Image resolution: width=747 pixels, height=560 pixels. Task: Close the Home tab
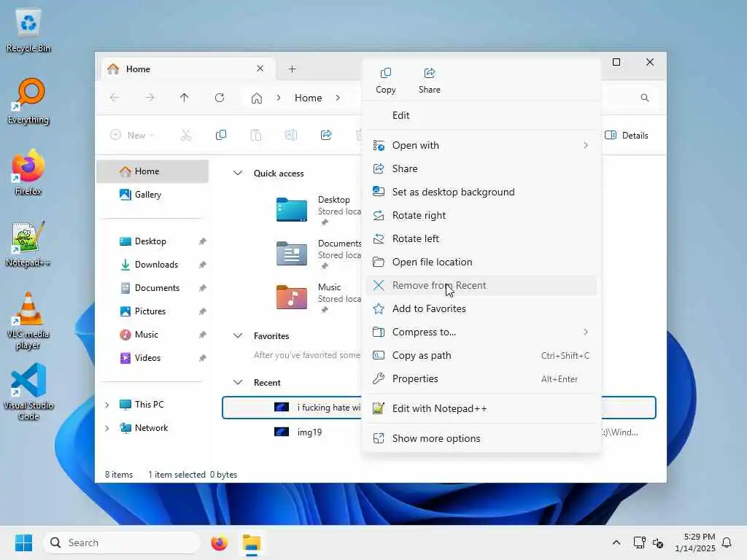click(x=260, y=69)
